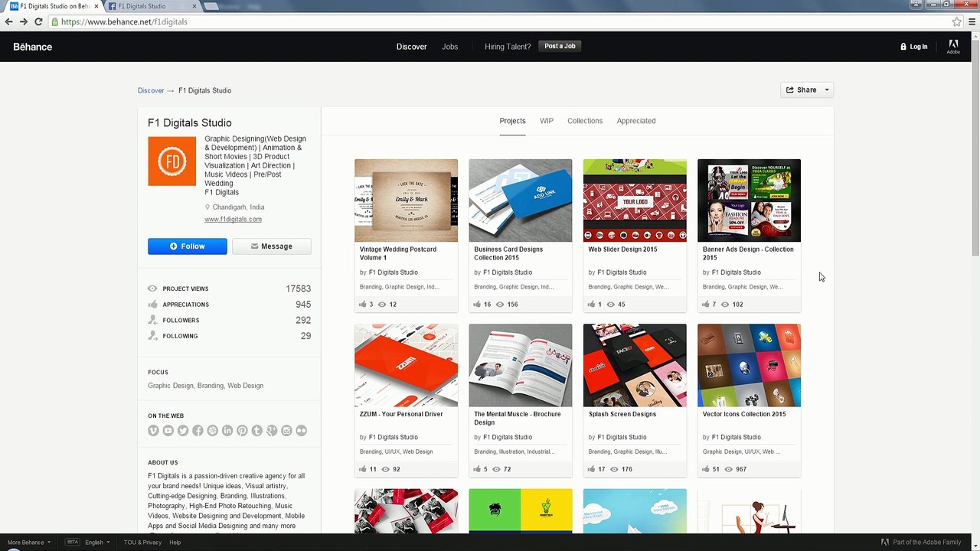
Task: Switch to the Projects tab
Action: pos(512,121)
